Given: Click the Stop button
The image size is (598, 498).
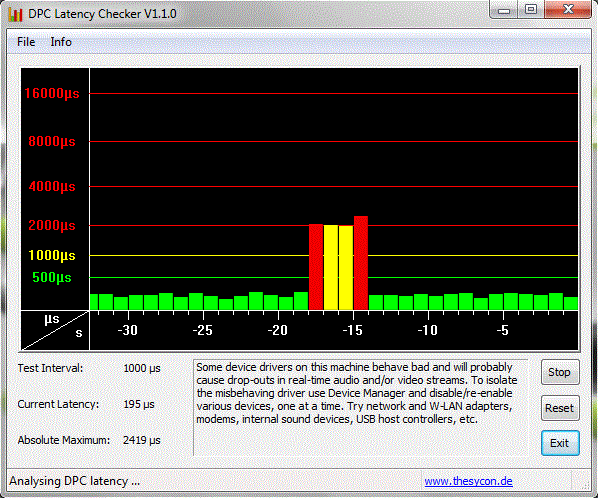Looking at the screenshot, I should 560,372.
